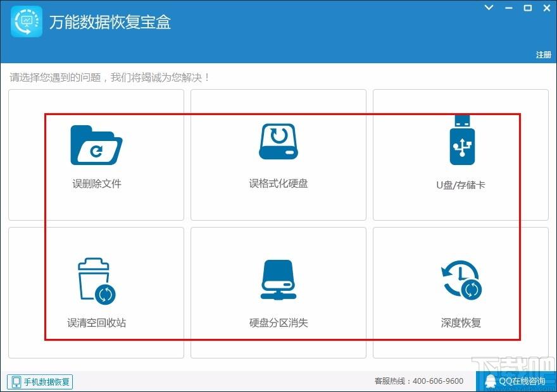
Task: Open the 深度恢复 clock recovery icon
Action: click(x=461, y=280)
